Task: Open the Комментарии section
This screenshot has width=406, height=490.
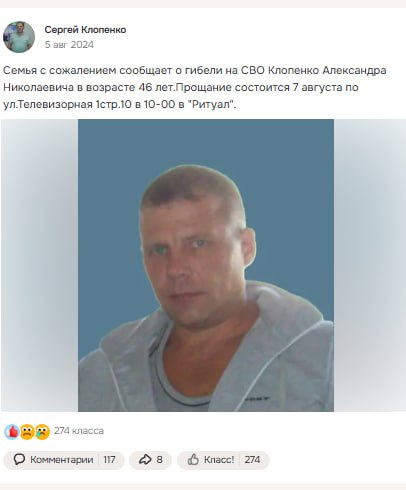Action: pos(62,460)
